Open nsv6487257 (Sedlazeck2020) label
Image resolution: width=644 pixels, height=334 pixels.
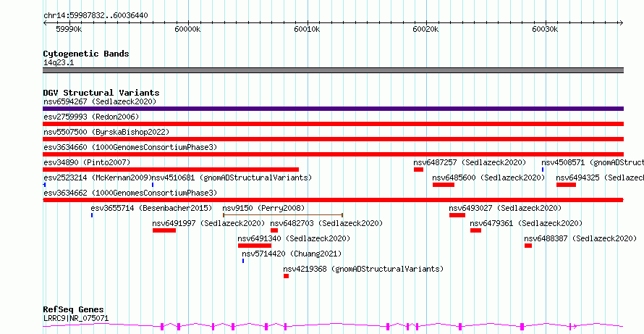470,162
